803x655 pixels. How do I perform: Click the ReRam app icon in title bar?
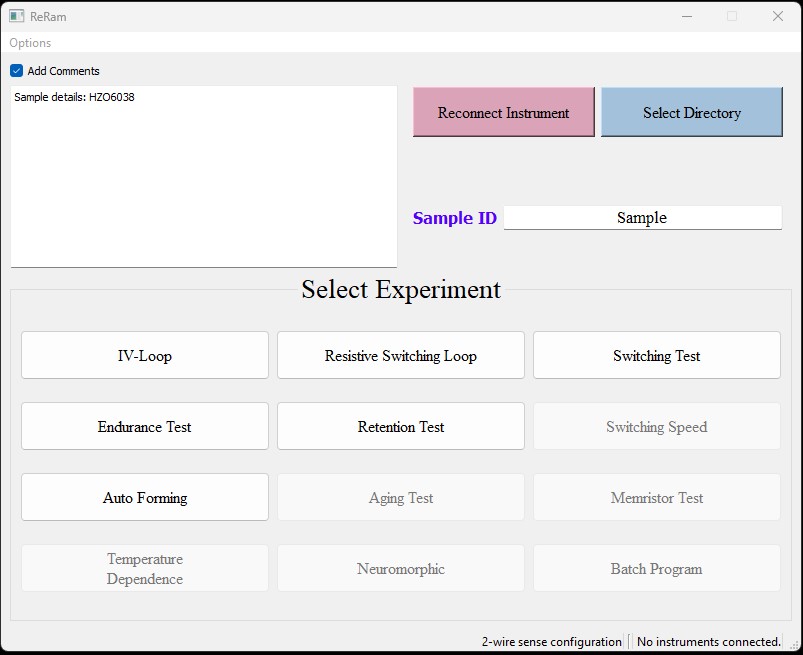(x=16, y=16)
